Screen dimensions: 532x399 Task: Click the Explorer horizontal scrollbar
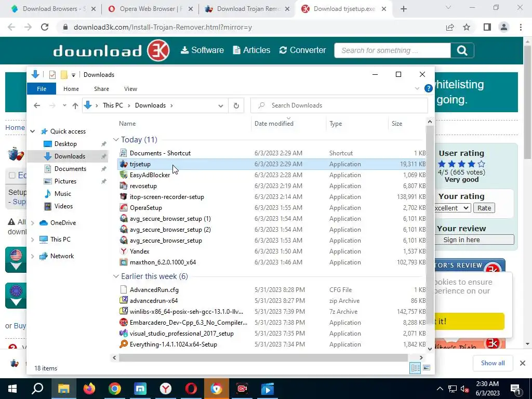pos(263,357)
